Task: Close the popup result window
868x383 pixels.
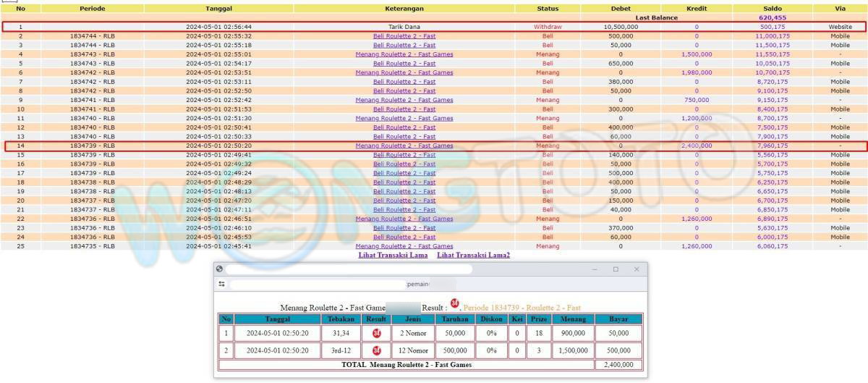Action: (x=637, y=269)
